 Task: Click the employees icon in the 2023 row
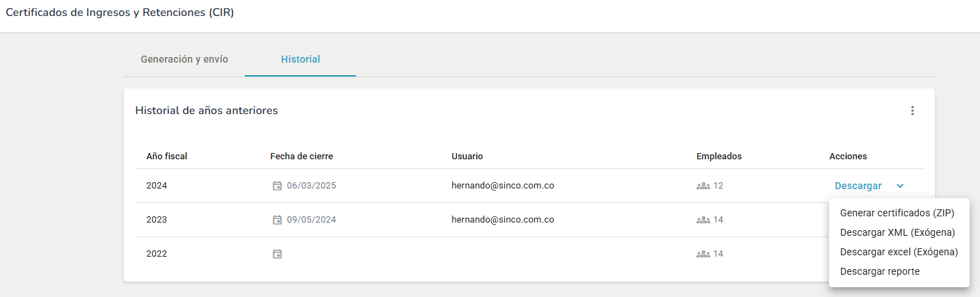702,220
